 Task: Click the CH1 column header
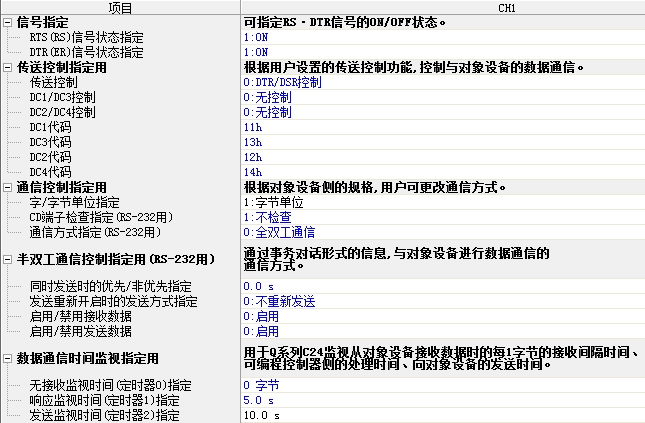click(x=442, y=7)
